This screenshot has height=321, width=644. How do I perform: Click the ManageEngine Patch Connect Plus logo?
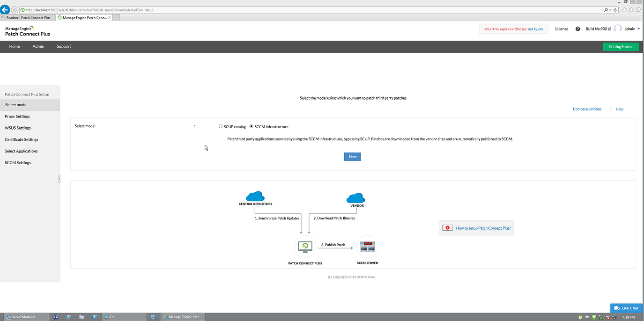click(27, 31)
